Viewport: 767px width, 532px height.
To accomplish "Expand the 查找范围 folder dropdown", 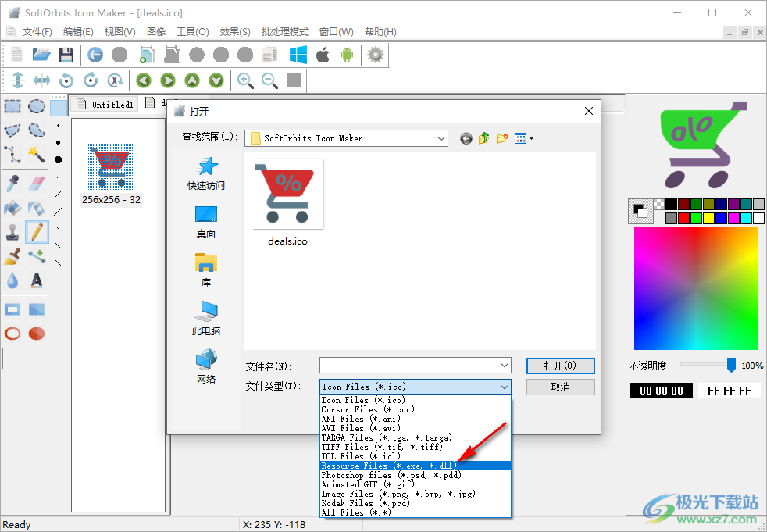I will [441, 138].
